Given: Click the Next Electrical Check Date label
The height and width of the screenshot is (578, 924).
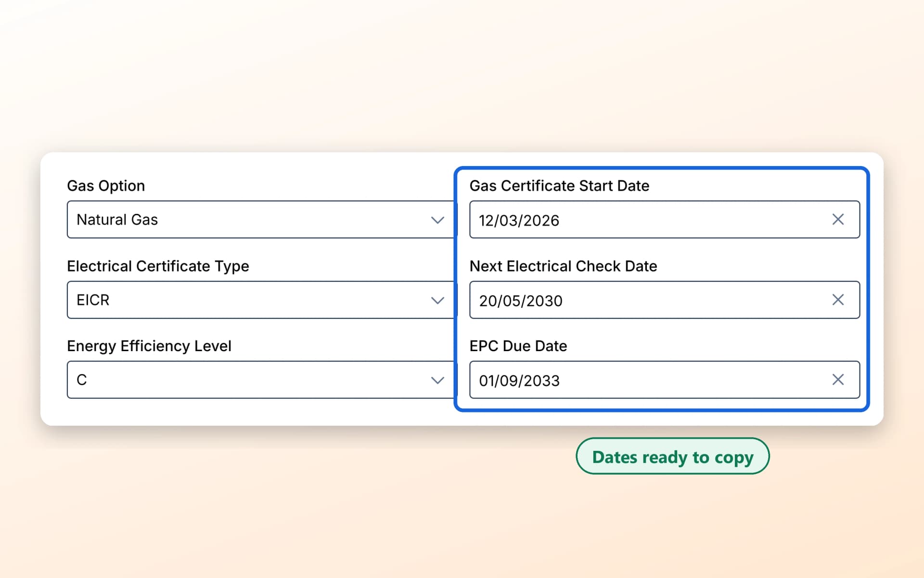Looking at the screenshot, I should click(x=563, y=266).
